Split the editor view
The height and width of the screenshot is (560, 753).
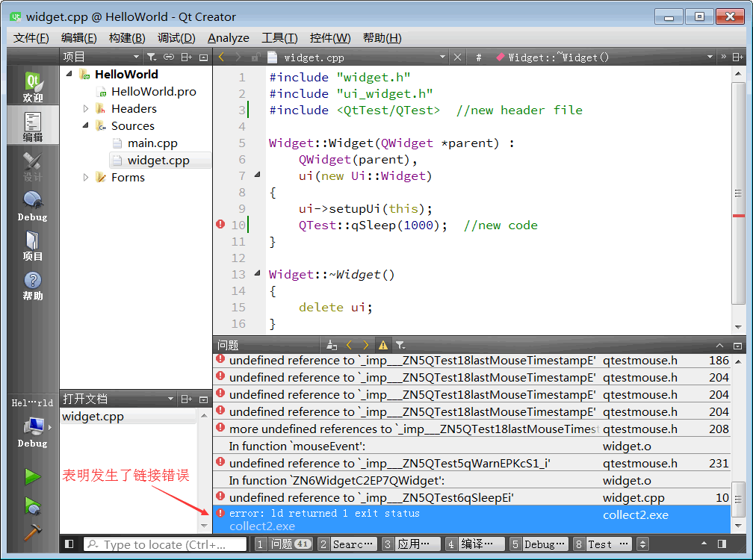[x=737, y=57]
